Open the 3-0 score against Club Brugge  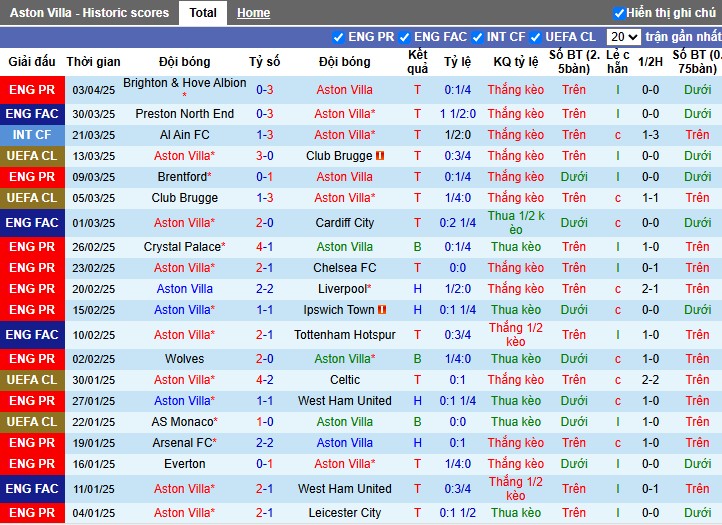coord(265,156)
